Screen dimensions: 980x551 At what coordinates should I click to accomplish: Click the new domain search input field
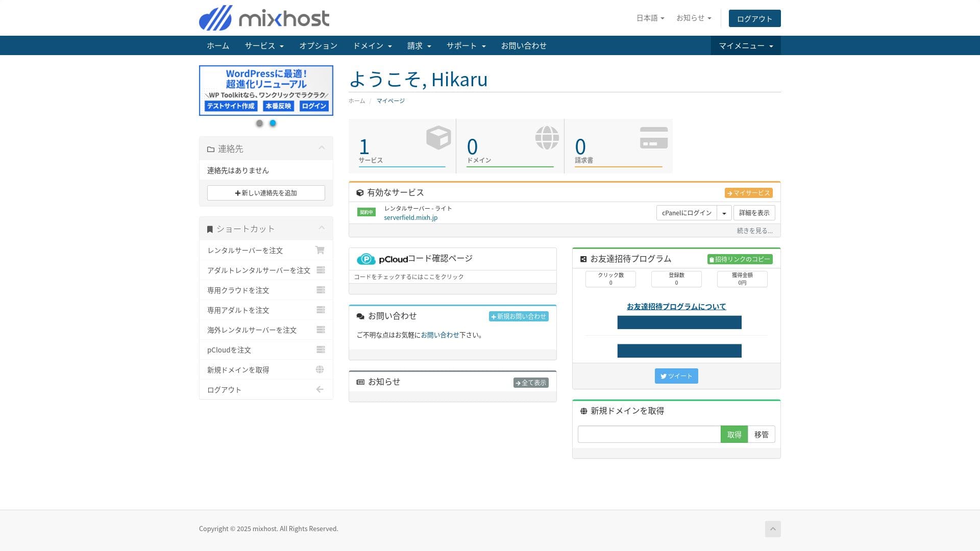649,434
